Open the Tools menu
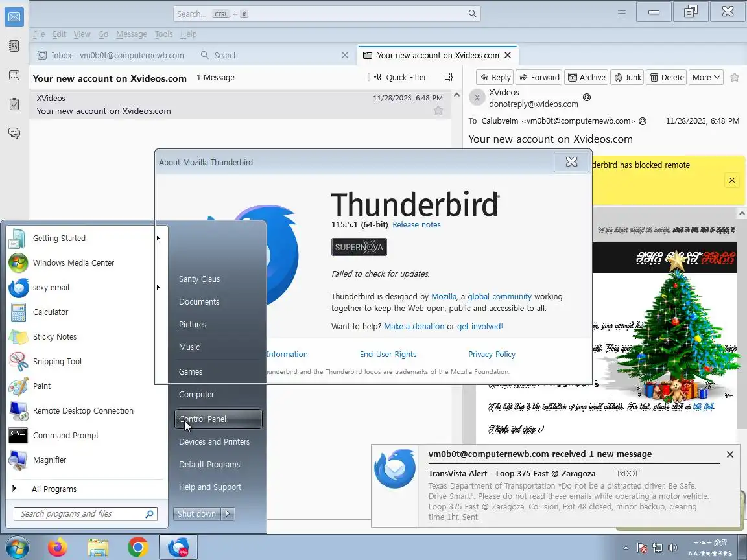 coord(163,34)
